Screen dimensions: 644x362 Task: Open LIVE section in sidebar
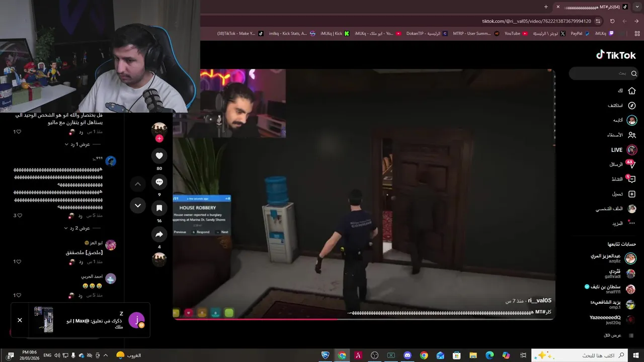[x=623, y=150]
